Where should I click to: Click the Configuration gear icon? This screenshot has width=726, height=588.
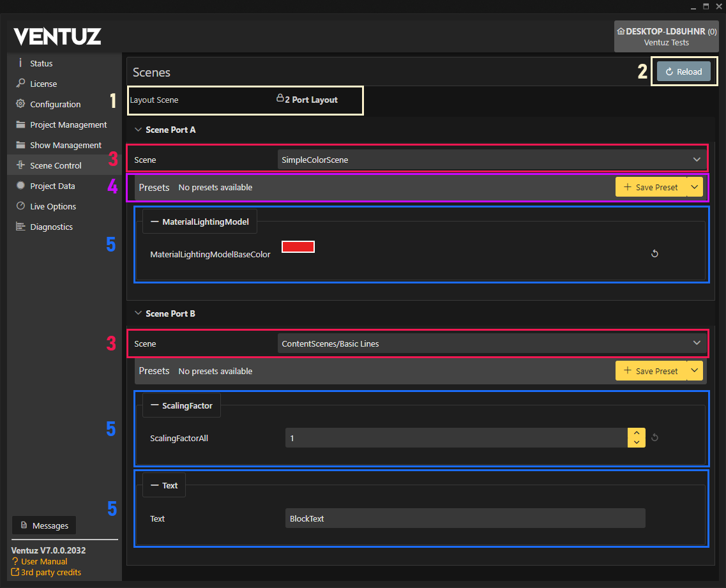pyautogui.click(x=20, y=104)
